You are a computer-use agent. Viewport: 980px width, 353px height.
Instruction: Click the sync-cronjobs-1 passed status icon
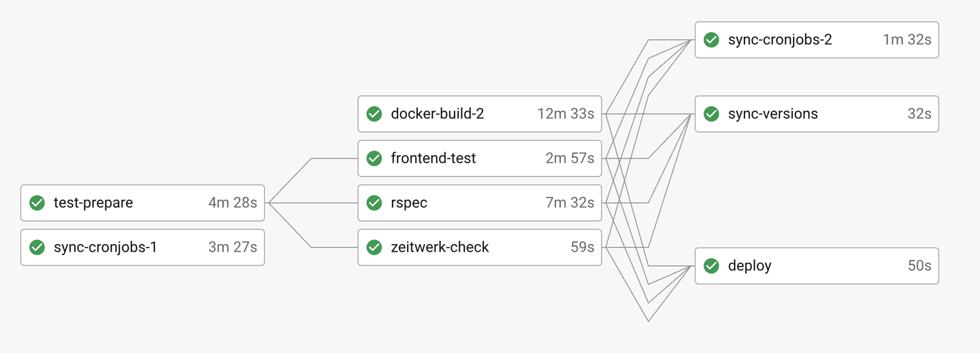click(x=37, y=248)
